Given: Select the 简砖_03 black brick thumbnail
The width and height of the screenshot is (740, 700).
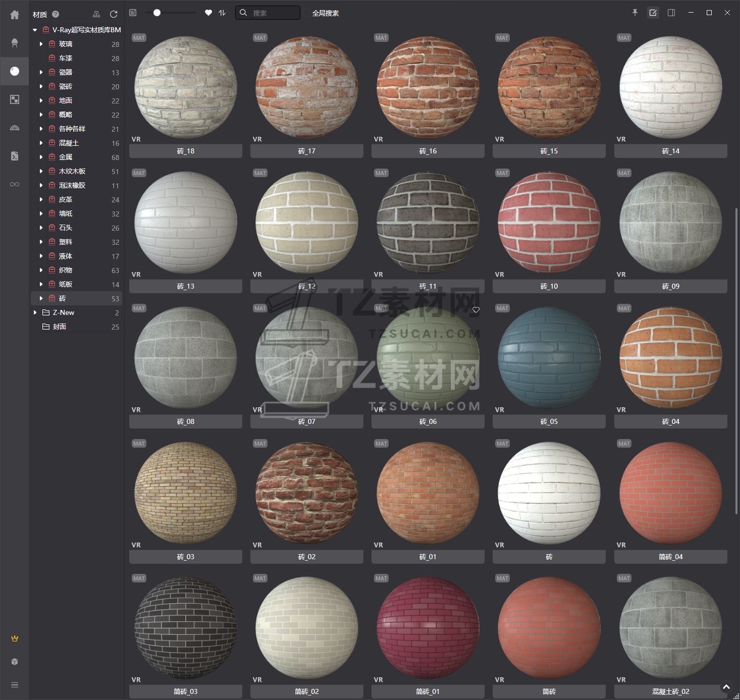Looking at the screenshot, I should [x=186, y=628].
